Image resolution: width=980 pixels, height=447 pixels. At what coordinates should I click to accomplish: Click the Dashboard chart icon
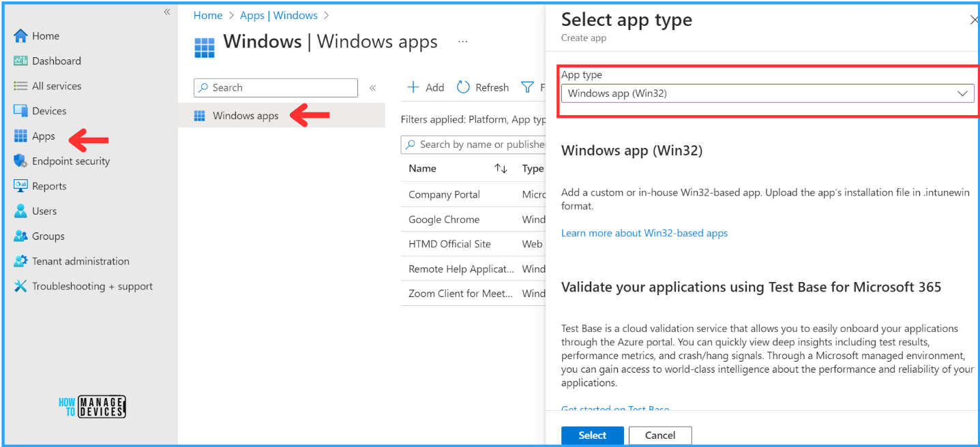point(20,61)
